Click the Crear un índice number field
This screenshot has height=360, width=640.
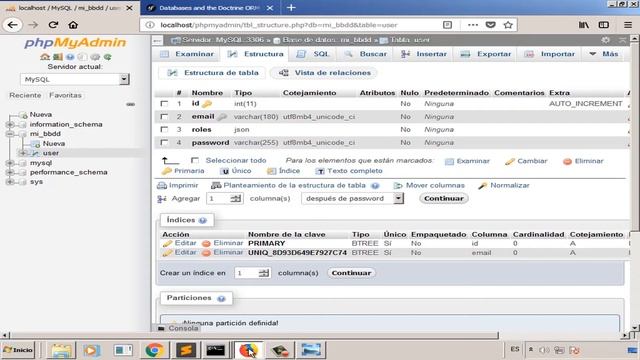pyautogui.click(x=253, y=273)
